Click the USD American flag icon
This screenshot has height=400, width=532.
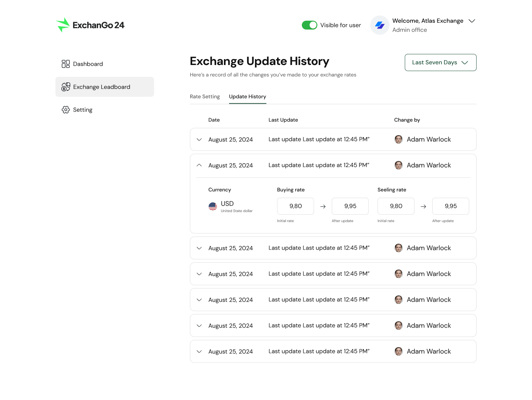pos(212,206)
